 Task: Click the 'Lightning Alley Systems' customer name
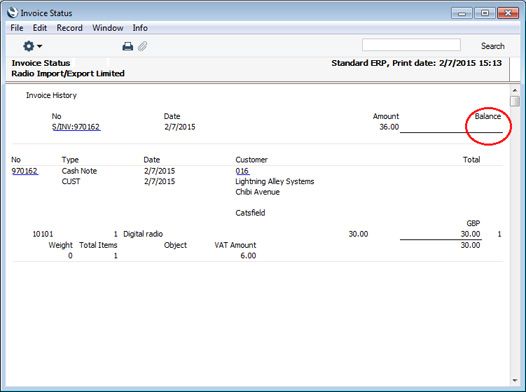(275, 181)
